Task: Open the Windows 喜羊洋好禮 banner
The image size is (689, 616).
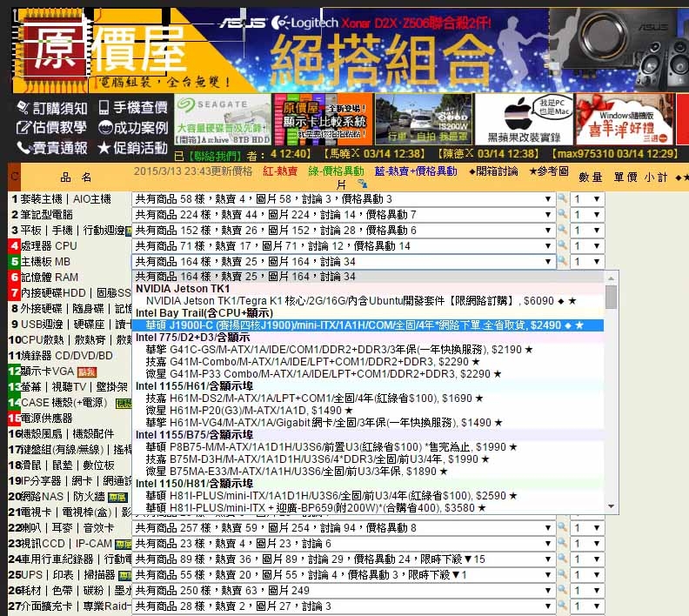Action: [x=625, y=119]
